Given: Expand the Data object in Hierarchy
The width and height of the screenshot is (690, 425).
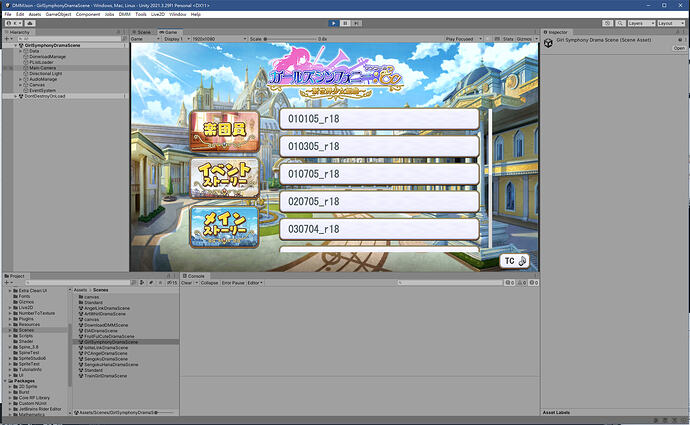Looking at the screenshot, I should click(20, 51).
